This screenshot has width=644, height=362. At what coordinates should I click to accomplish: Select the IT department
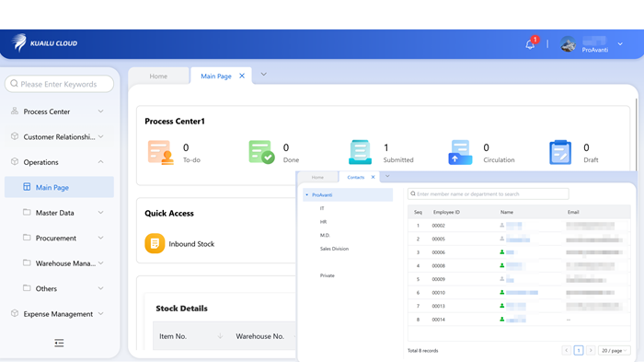[x=322, y=208]
